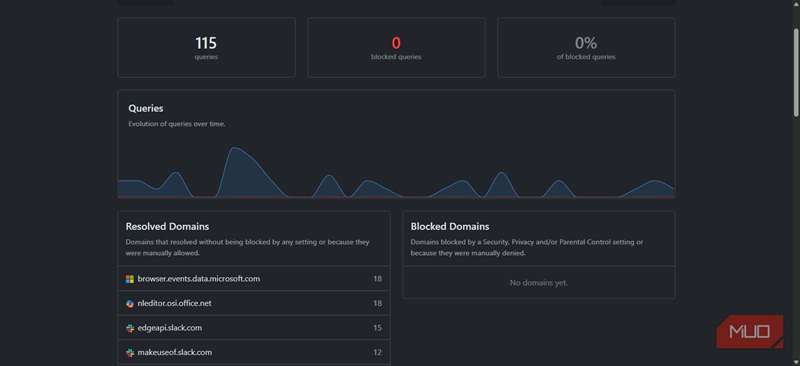This screenshot has height=366, width=800.
Task: Click the red 0 blocked queries count
Action: pyautogui.click(x=396, y=43)
